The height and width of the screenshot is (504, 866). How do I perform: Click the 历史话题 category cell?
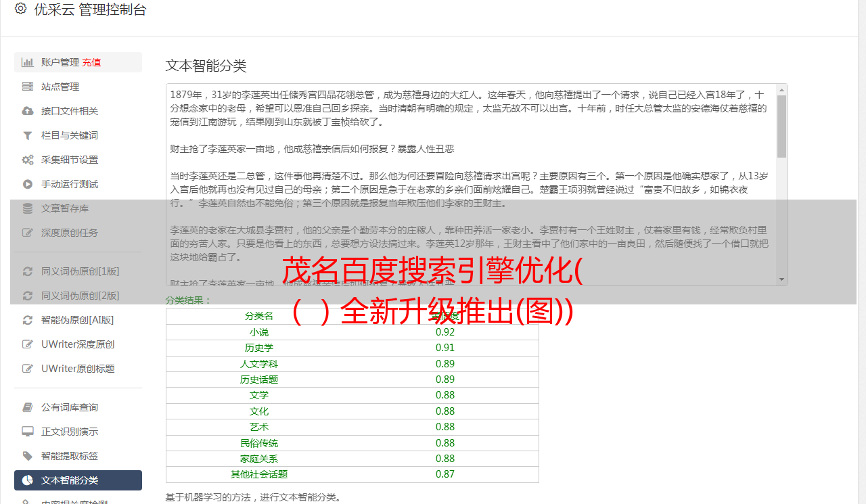tap(259, 380)
